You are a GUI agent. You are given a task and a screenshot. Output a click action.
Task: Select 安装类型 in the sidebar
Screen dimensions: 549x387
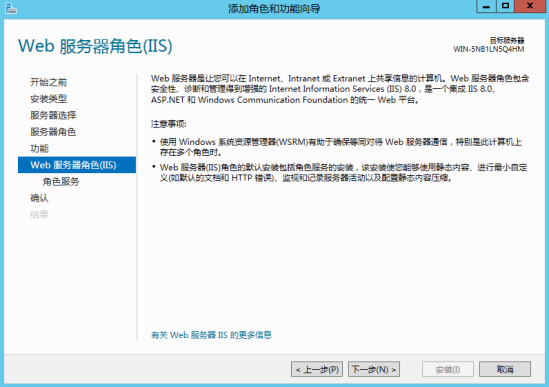[x=48, y=99]
